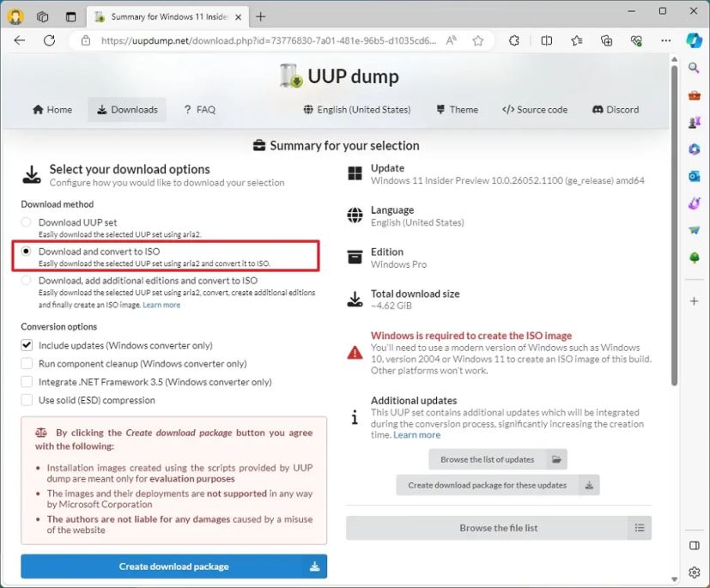This screenshot has width=710, height=588.
Task: Enable Run component cleanup checkbox
Action: point(27,363)
